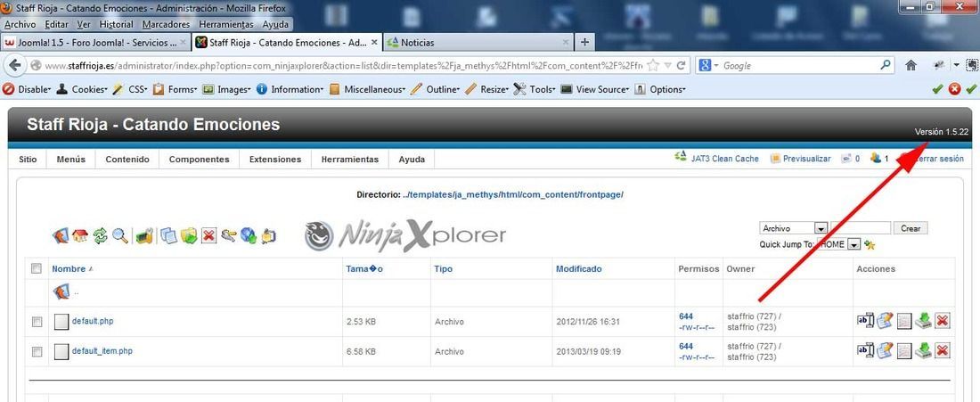980x402 pixels.
Task: Open Firefox Historial menu
Action: (x=116, y=24)
